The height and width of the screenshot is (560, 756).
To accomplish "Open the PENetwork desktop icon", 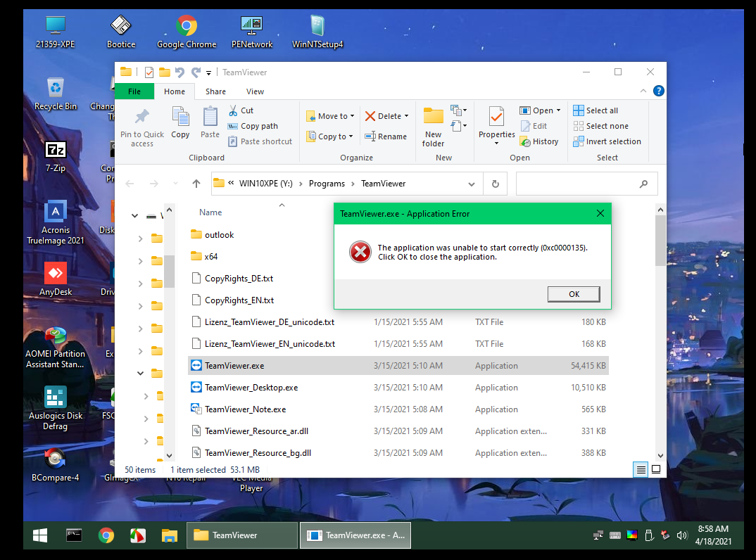I will (x=252, y=32).
